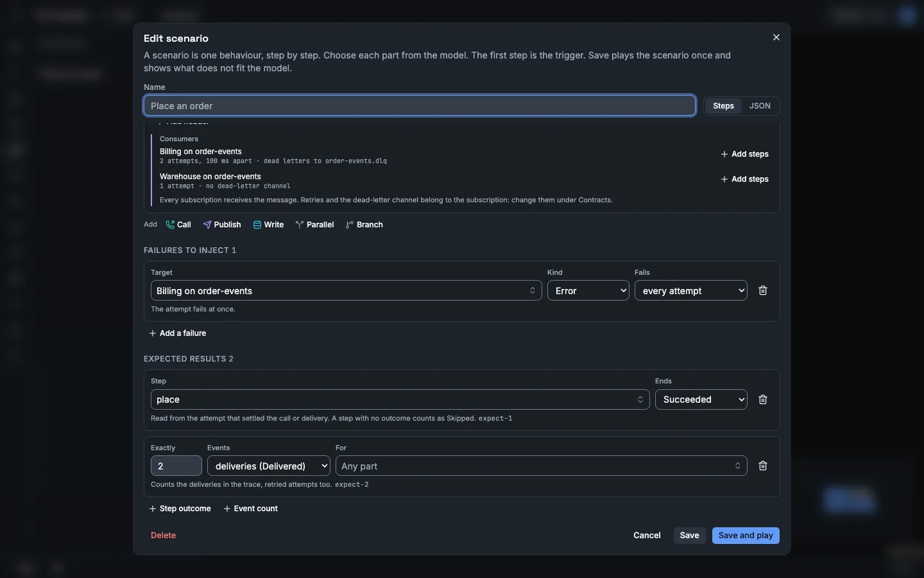The image size is (924, 578).
Task: Open the Fails dropdown 'every attempt'
Action: coord(691,290)
